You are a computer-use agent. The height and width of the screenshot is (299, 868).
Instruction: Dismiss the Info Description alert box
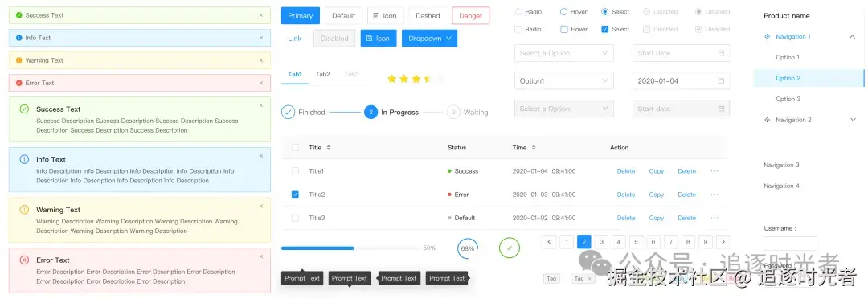pyautogui.click(x=261, y=156)
